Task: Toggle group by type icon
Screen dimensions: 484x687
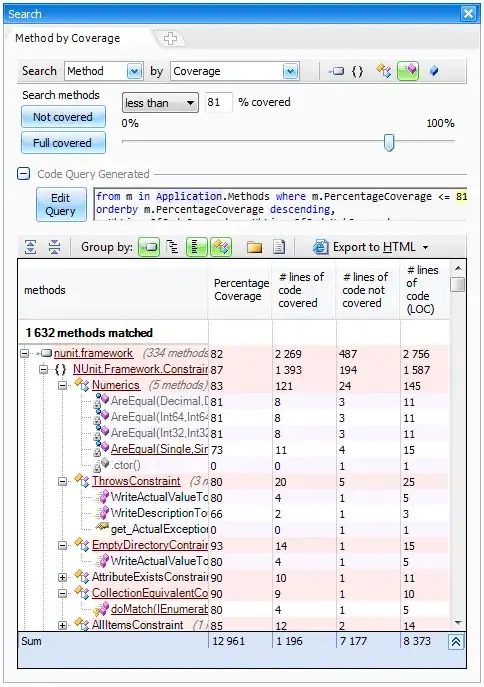Action: point(221,247)
